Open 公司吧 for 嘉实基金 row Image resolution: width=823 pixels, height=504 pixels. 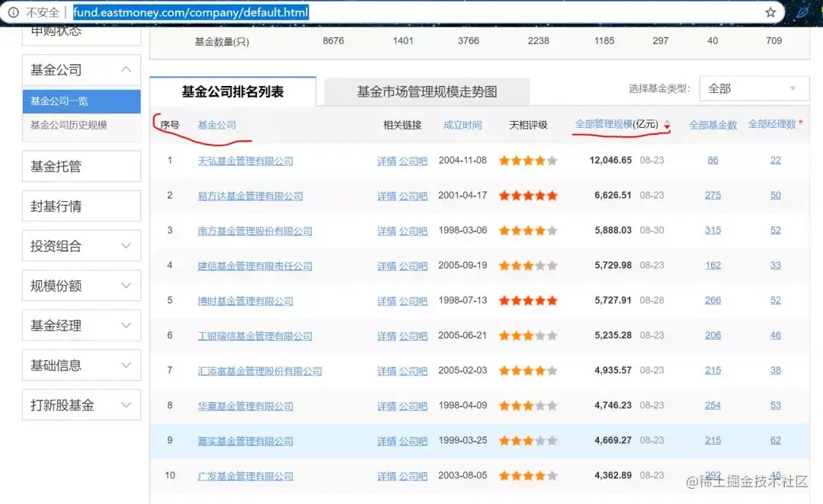413,441
